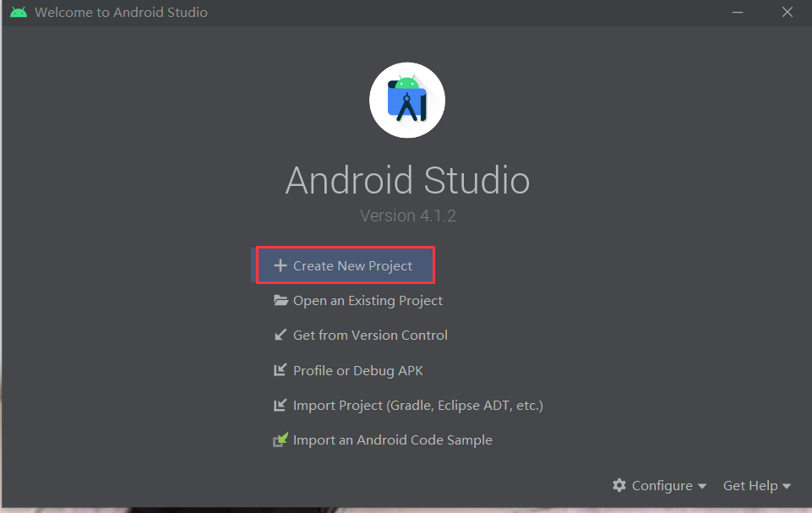The width and height of the screenshot is (812, 513).
Task: Click the Import Project icon
Action: click(281, 405)
